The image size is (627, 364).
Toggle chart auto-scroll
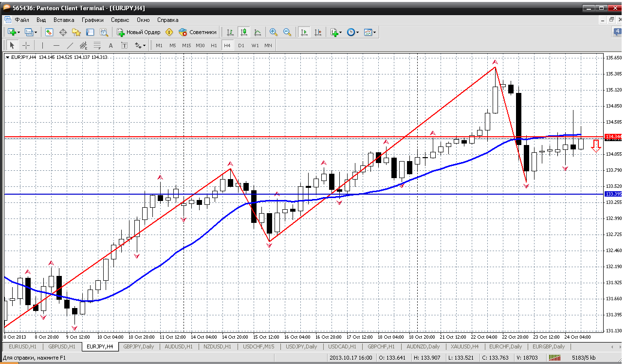tap(304, 32)
